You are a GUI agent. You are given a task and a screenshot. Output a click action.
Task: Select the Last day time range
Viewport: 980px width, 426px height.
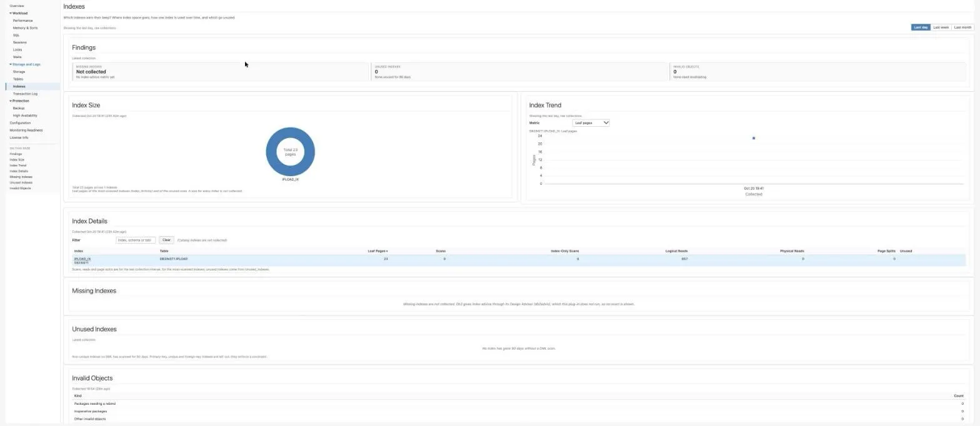[x=921, y=27]
